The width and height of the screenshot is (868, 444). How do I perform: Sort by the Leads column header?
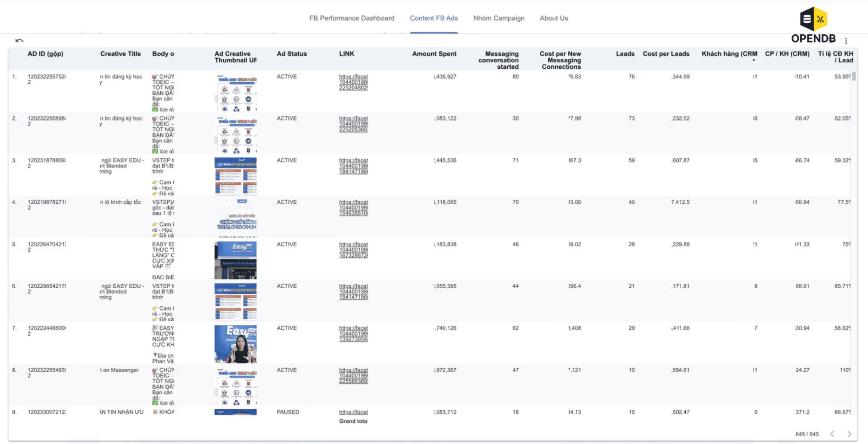coord(625,54)
